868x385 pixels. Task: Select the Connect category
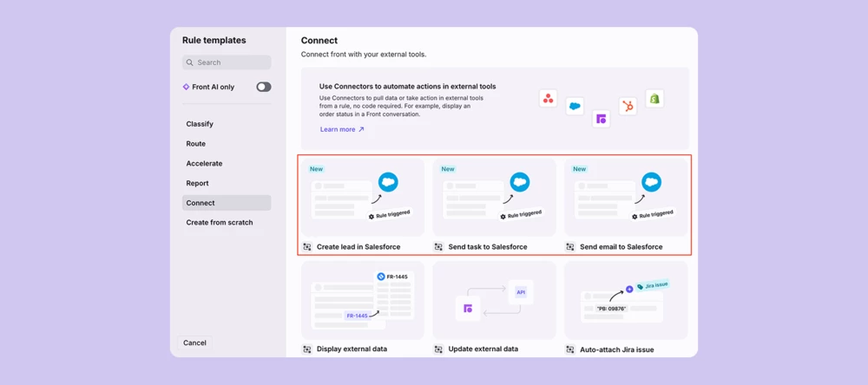pos(227,203)
